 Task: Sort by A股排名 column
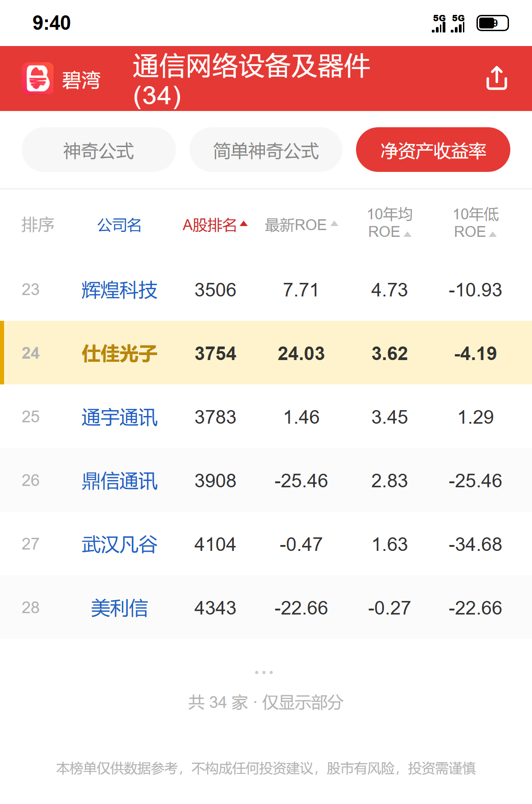(x=215, y=225)
